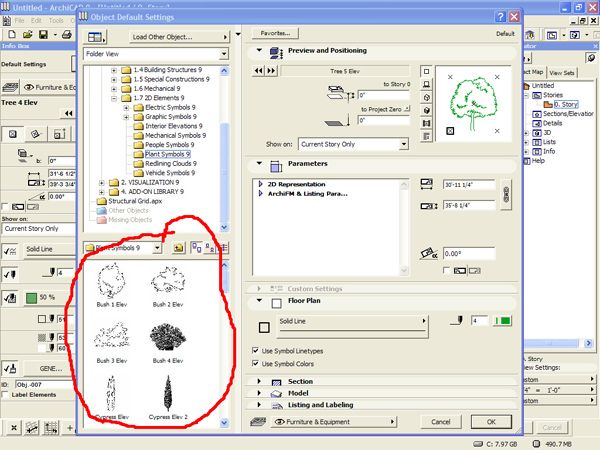Click the anchor point square in preview
Screen dimensions: 600x450
450,131
